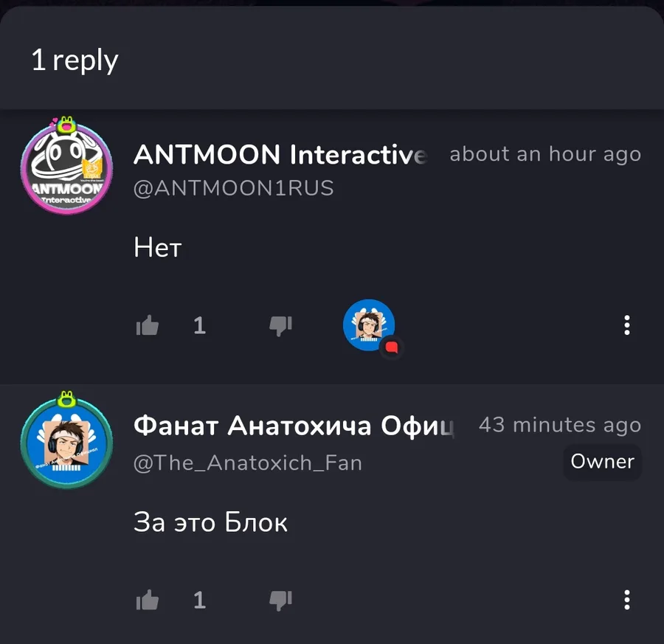
Task: Click the 1 reply header
Action: click(x=75, y=60)
